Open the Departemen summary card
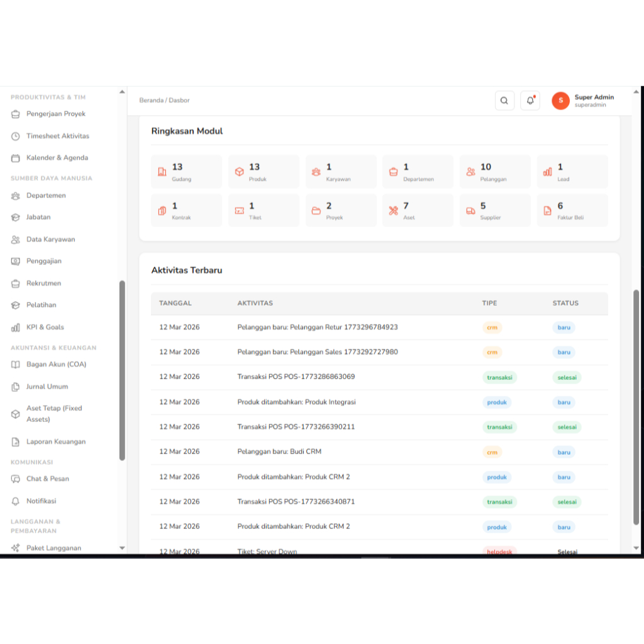The image size is (644, 644). tap(418, 172)
